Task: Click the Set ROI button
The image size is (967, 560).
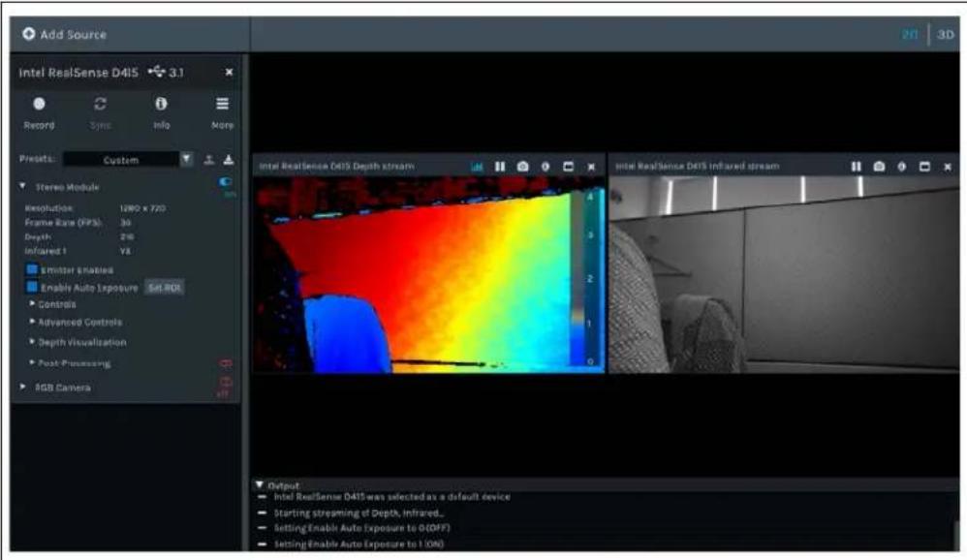Action: click(x=164, y=288)
